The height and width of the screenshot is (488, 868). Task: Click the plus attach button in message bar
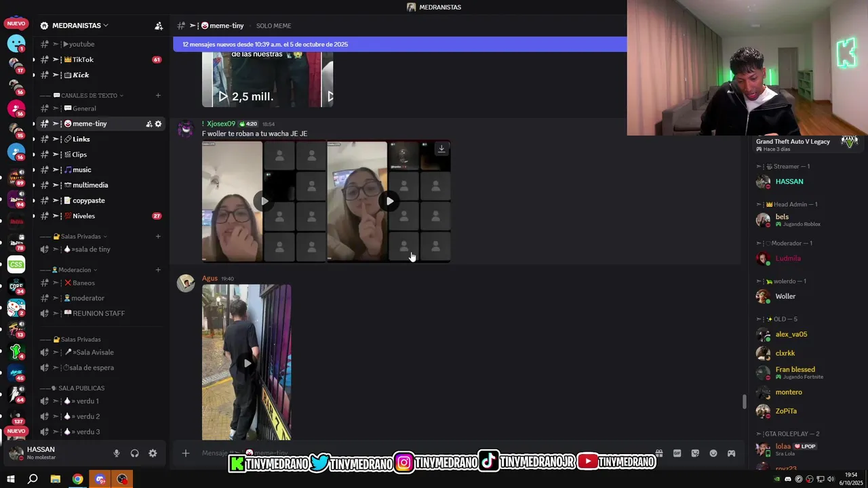pyautogui.click(x=185, y=453)
